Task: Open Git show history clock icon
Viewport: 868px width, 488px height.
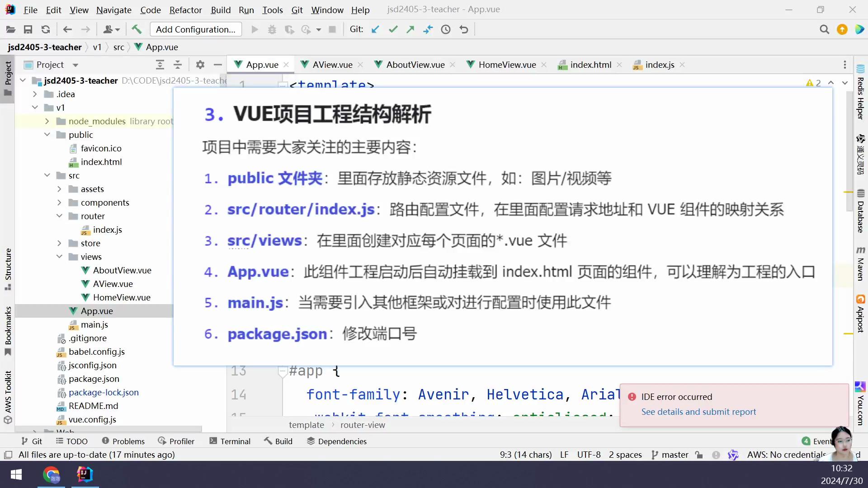Action: (446, 29)
